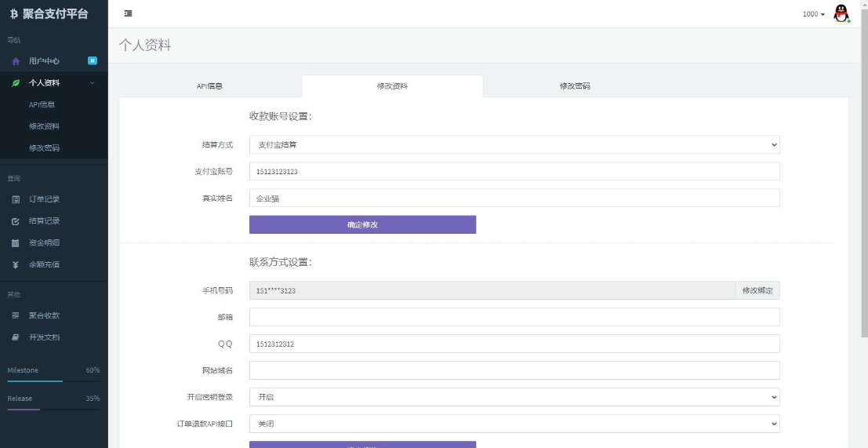
Task: Toggle the sidebar collapse hamburger icon
Action: (128, 14)
